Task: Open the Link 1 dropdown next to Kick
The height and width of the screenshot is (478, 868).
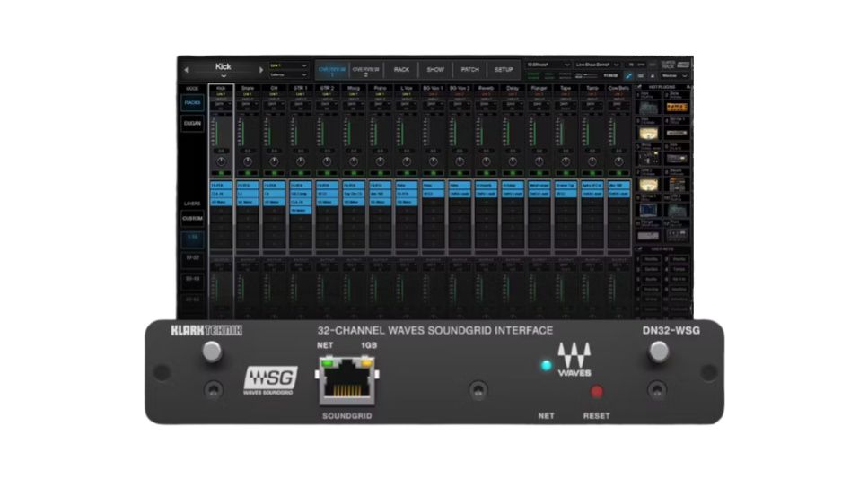Action: [x=288, y=65]
